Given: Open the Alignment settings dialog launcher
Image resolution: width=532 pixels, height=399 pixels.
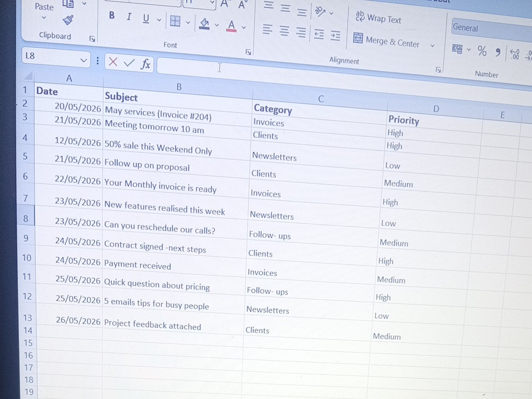Looking at the screenshot, I should point(438,70).
